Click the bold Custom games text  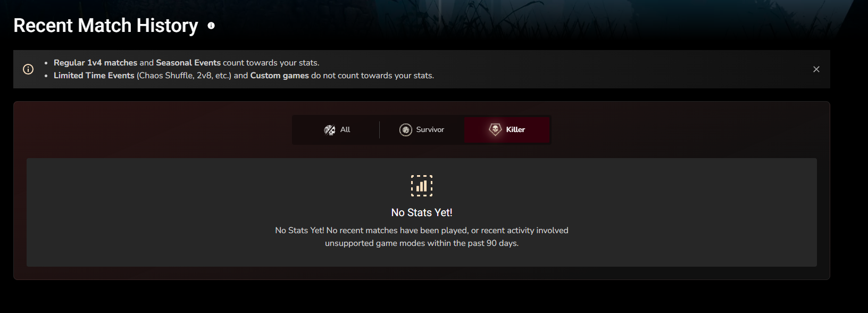pyautogui.click(x=280, y=76)
